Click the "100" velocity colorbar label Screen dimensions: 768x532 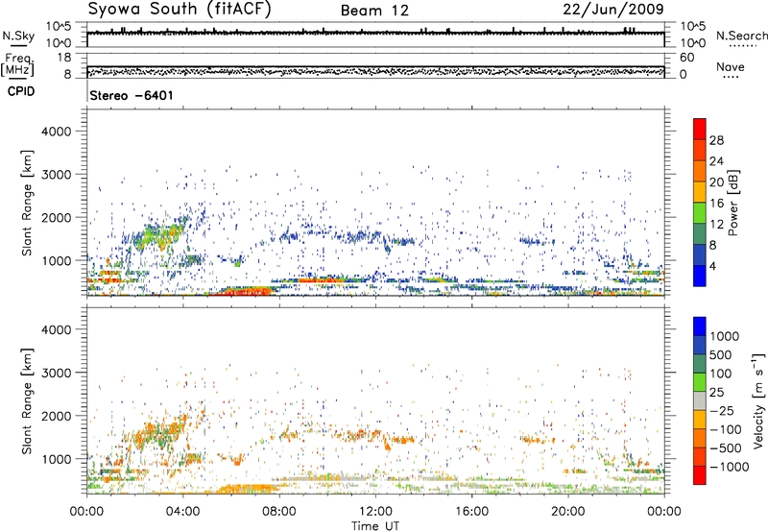pos(721,374)
